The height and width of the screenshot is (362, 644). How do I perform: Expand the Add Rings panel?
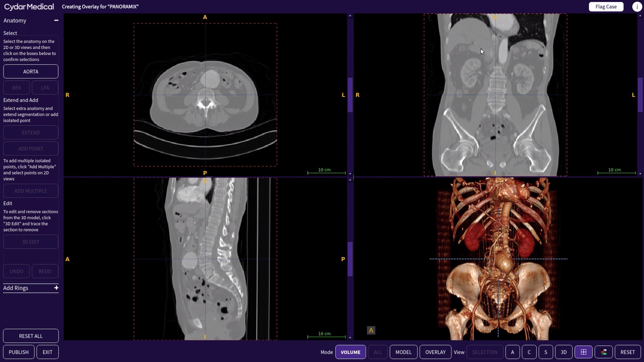coord(56,288)
